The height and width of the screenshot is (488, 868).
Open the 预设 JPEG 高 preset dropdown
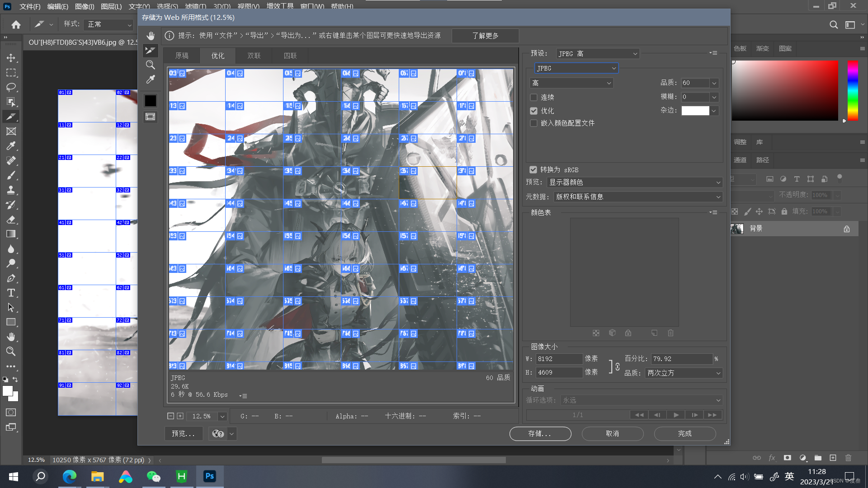tap(597, 54)
